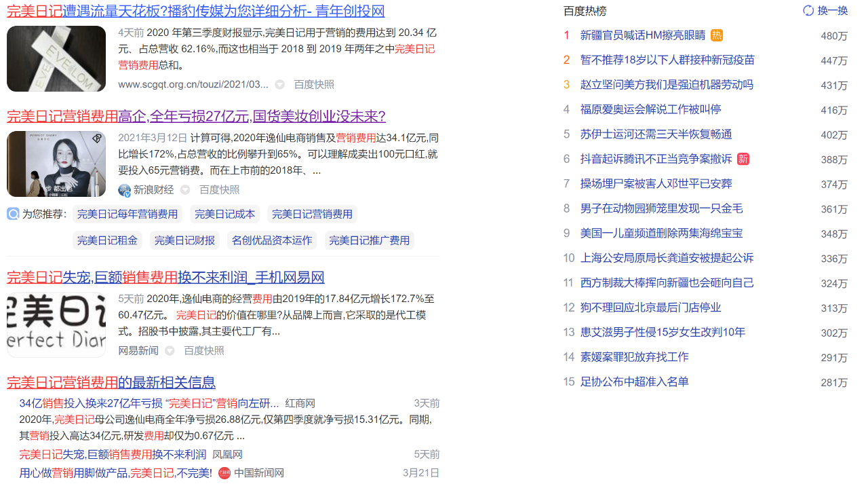
Task: Open hot topic 福原爱奥运会解说工作被叫停
Action: point(651,109)
